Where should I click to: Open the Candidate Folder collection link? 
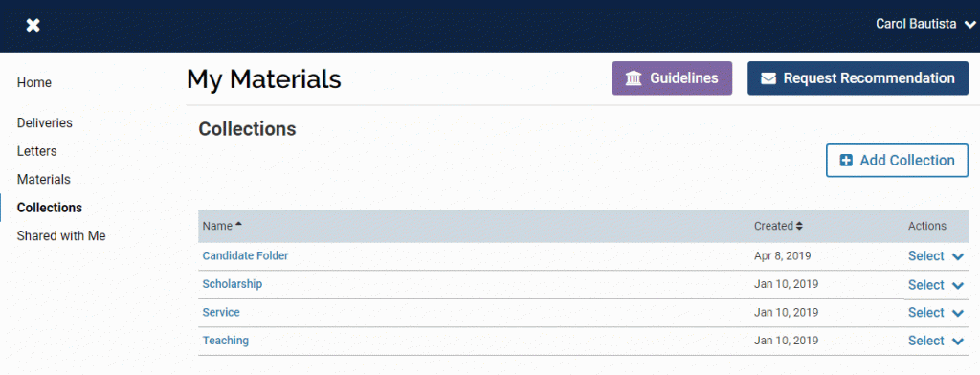[245, 255]
